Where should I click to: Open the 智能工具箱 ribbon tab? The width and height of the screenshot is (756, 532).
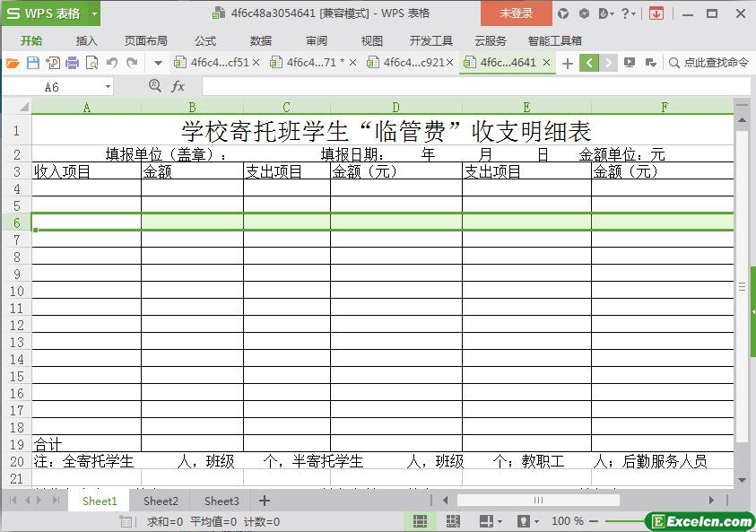click(x=555, y=41)
